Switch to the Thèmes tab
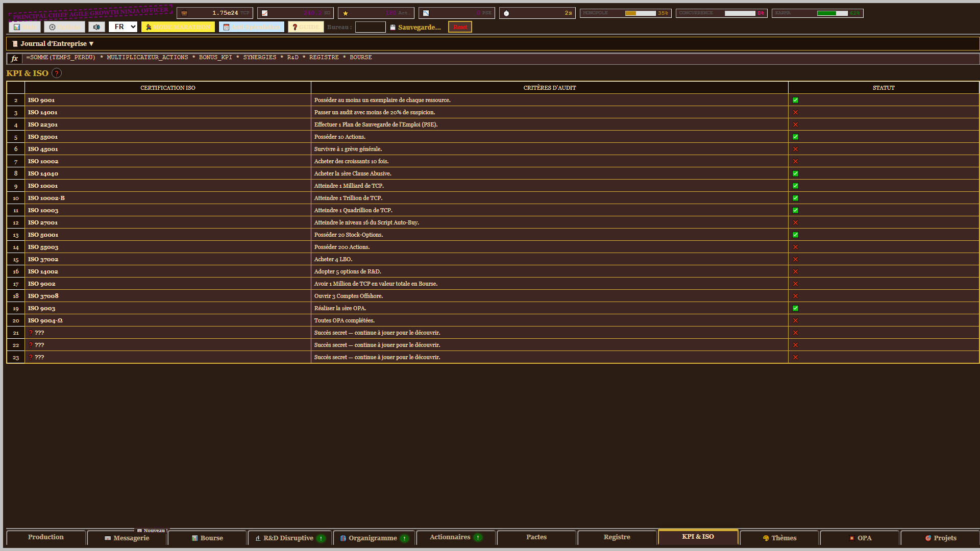Viewport: 980px width, 551px height. (779, 538)
